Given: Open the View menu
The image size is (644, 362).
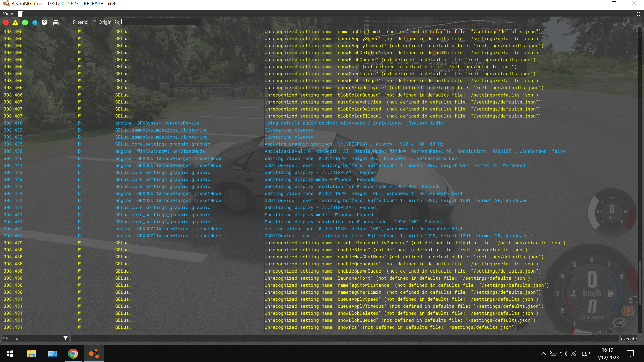Looking at the screenshot, I should (8, 14).
